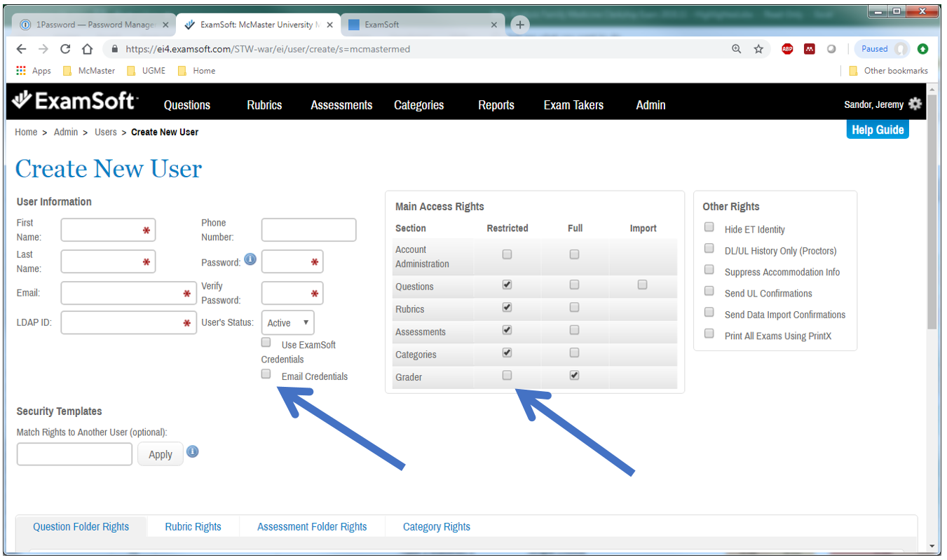Viewport: 947px width, 560px height.
Task: Click the ExamSoft logo
Action: coord(76,102)
